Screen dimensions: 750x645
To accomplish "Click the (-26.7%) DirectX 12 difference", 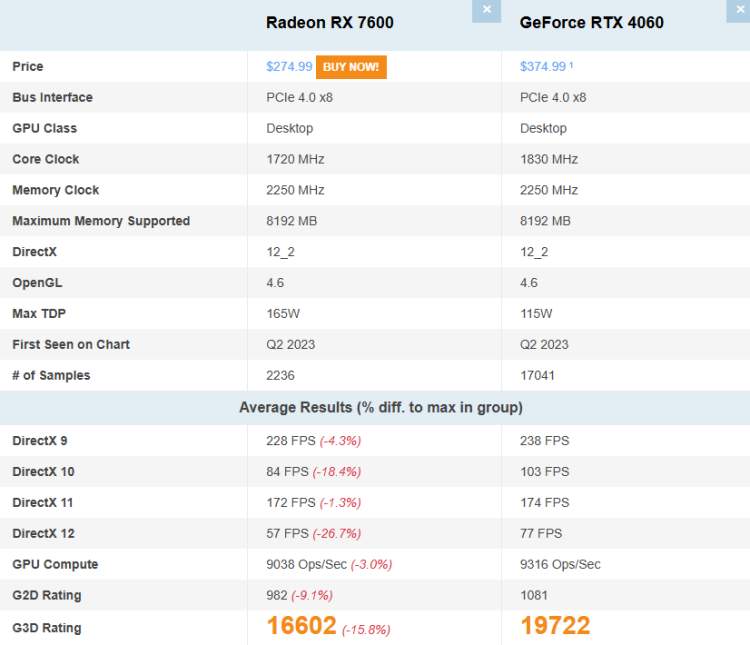I will [x=337, y=534].
